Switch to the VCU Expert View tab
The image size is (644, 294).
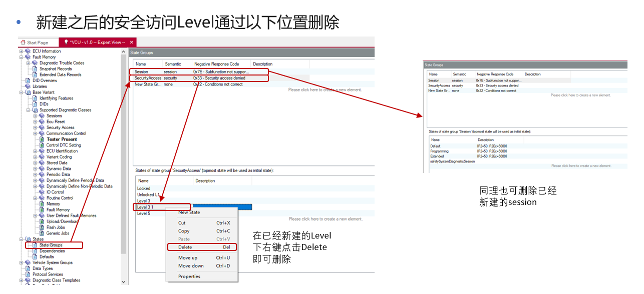pos(97,42)
